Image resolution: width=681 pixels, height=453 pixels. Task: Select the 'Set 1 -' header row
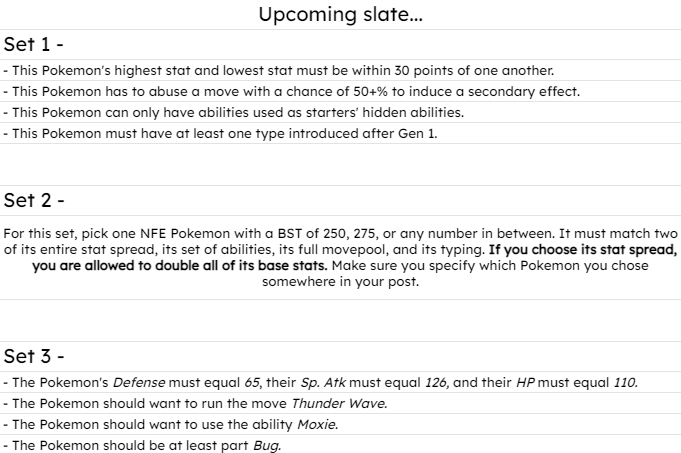click(340, 44)
